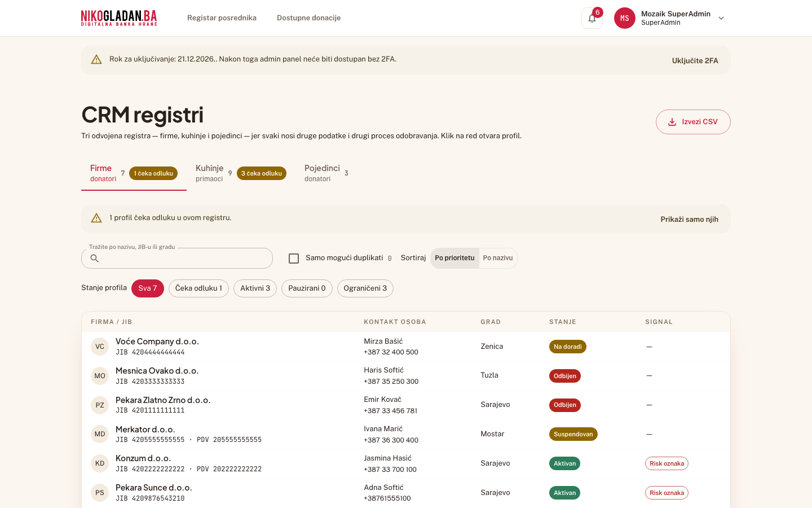This screenshot has height=508, width=812.
Task: Click 'Uključite 2FA'
Action: click(x=695, y=60)
